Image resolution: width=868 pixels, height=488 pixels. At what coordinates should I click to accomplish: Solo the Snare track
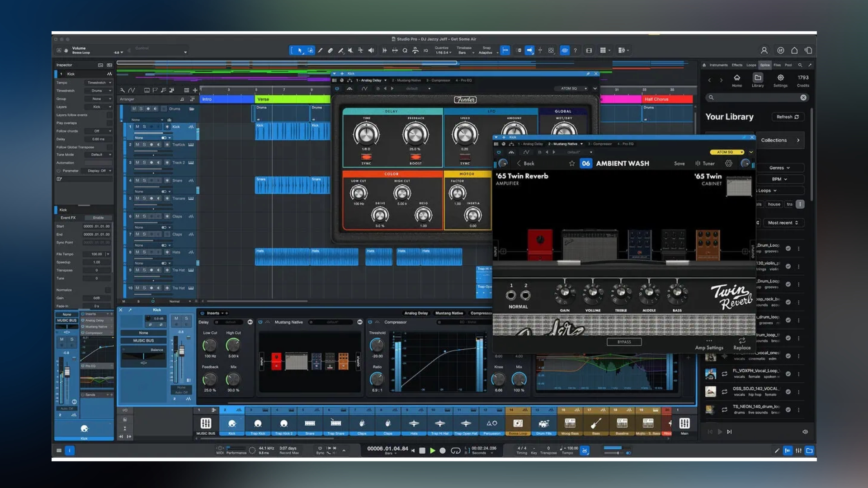pos(145,180)
